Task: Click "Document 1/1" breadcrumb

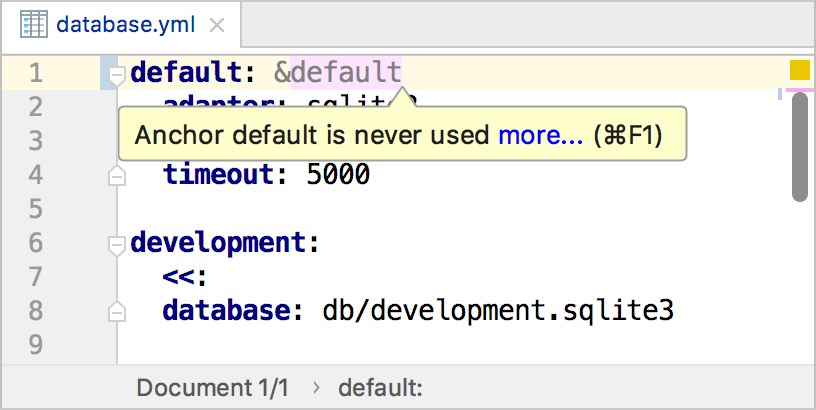Action: pos(212,388)
